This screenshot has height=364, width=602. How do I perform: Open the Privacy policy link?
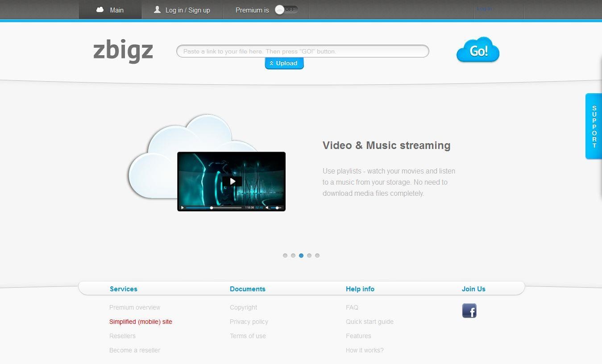tap(249, 322)
